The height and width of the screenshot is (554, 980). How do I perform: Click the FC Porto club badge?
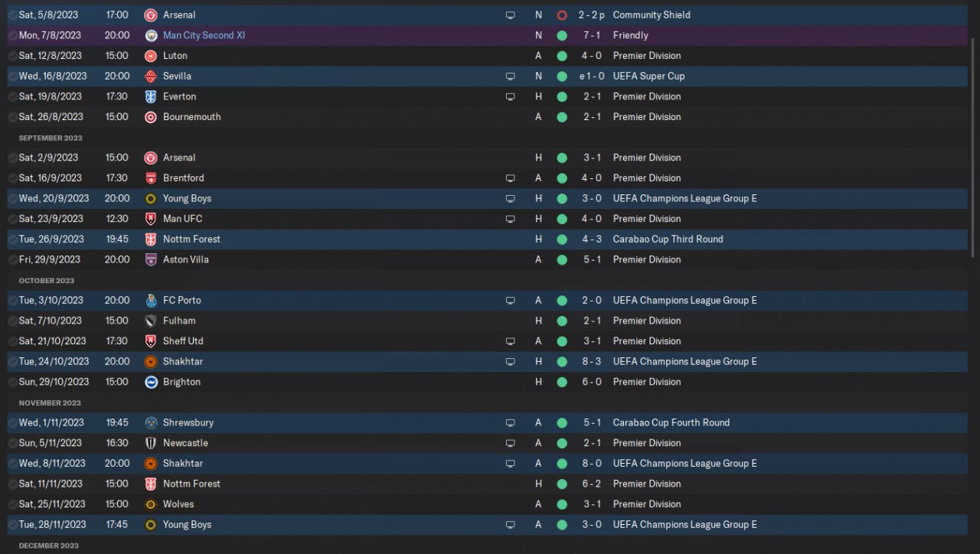point(151,301)
